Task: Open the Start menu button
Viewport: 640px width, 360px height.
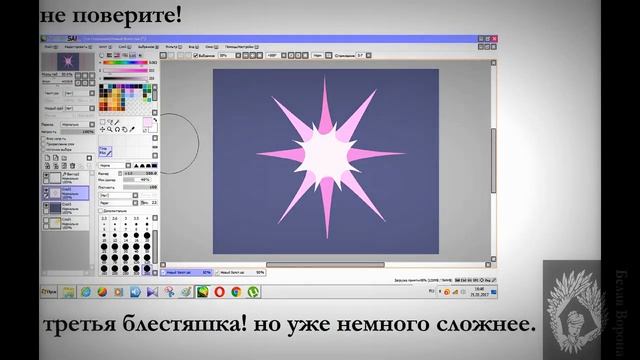Action: pyautogui.click(x=49, y=292)
